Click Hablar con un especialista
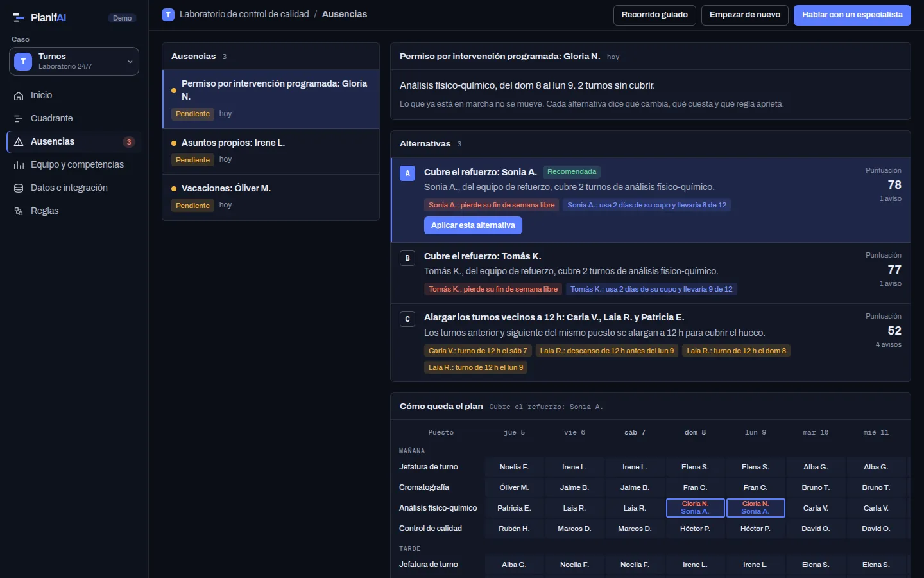Screen dimensions: 924x578 coord(852,15)
